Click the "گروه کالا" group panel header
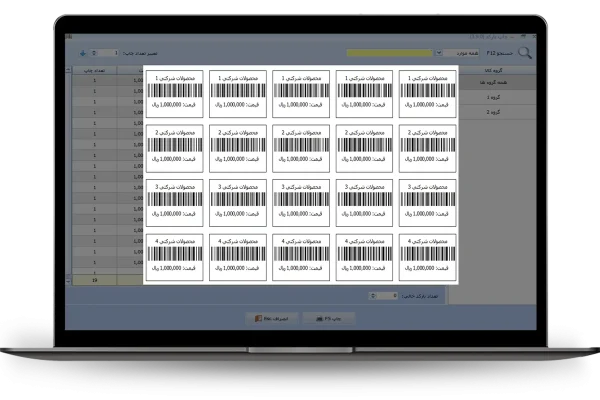 (497, 71)
